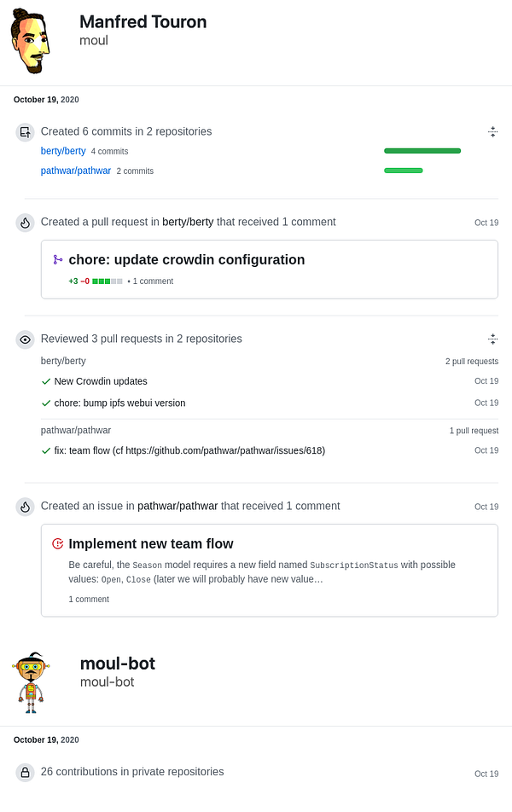
Task: Open chore: update crowdin configuration pull request
Action: [186, 260]
